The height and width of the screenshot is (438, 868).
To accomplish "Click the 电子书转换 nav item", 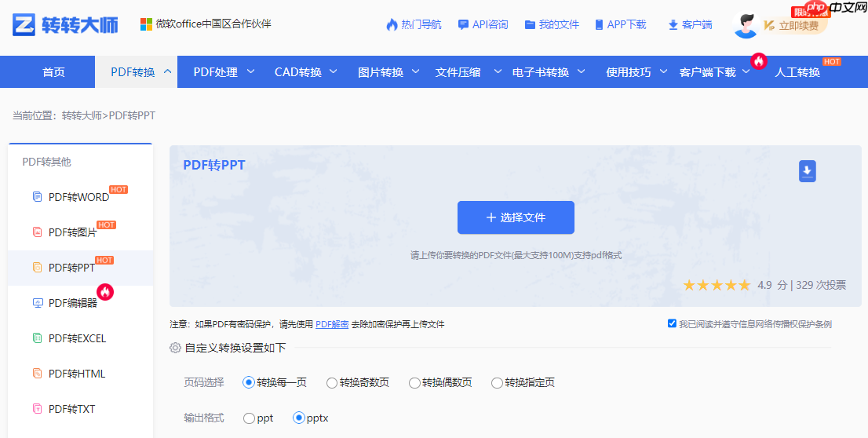I will [541, 72].
